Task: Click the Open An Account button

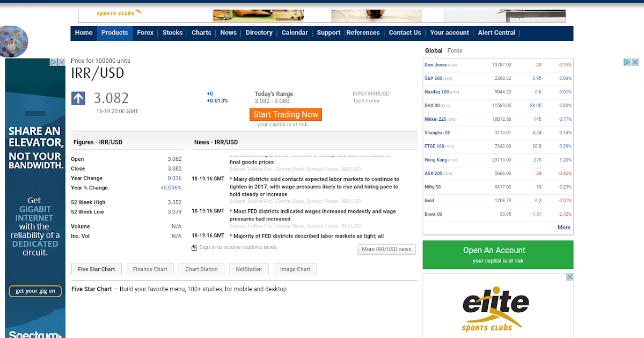Action: [x=498, y=255]
